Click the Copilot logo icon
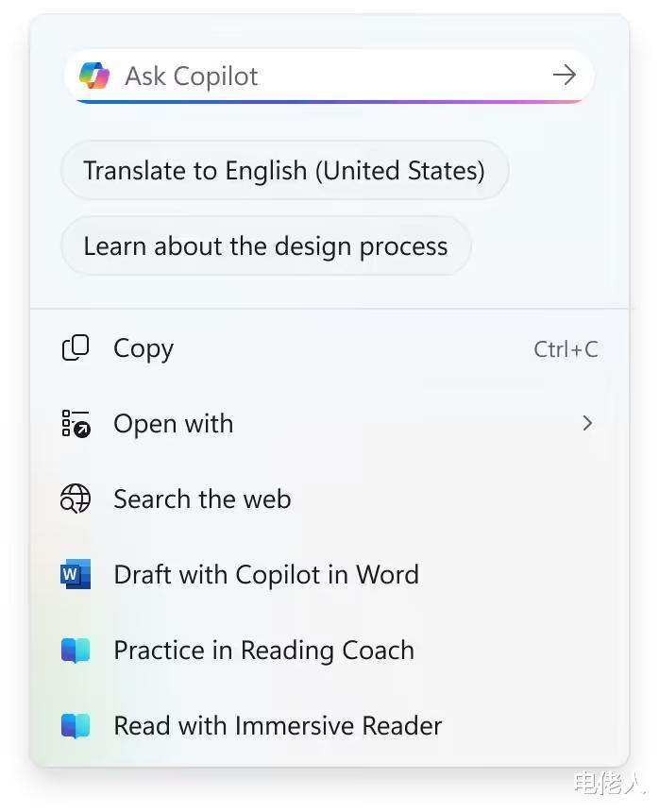This screenshot has height=812, width=659. point(94,76)
